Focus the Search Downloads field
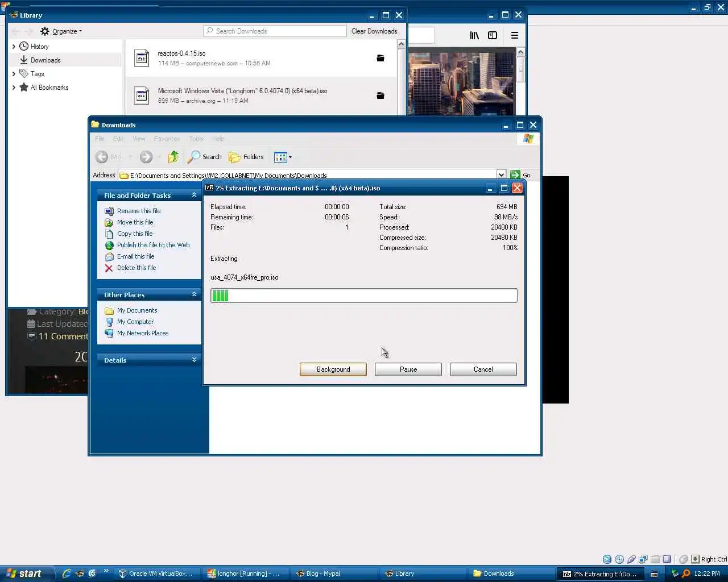728x582 pixels. 275,31
